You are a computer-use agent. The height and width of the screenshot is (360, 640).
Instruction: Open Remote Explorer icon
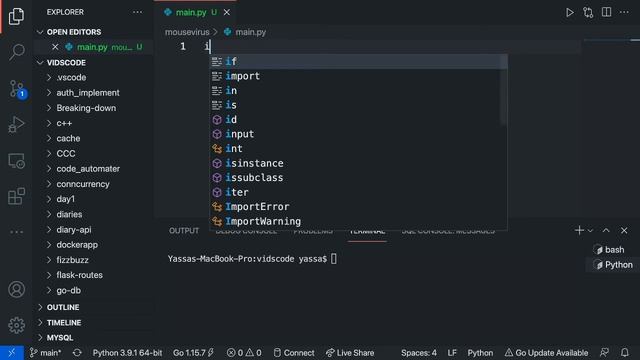16,161
